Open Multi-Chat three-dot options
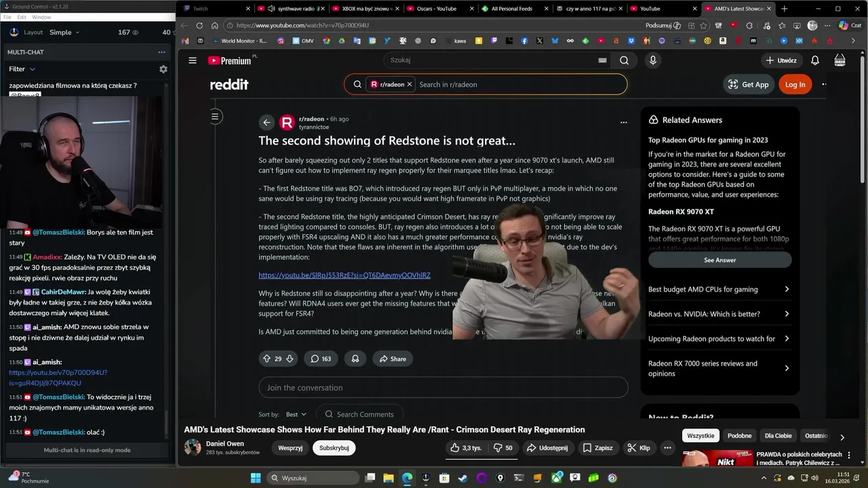Image resolution: width=868 pixels, height=488 pixels. tap(161, 52)
